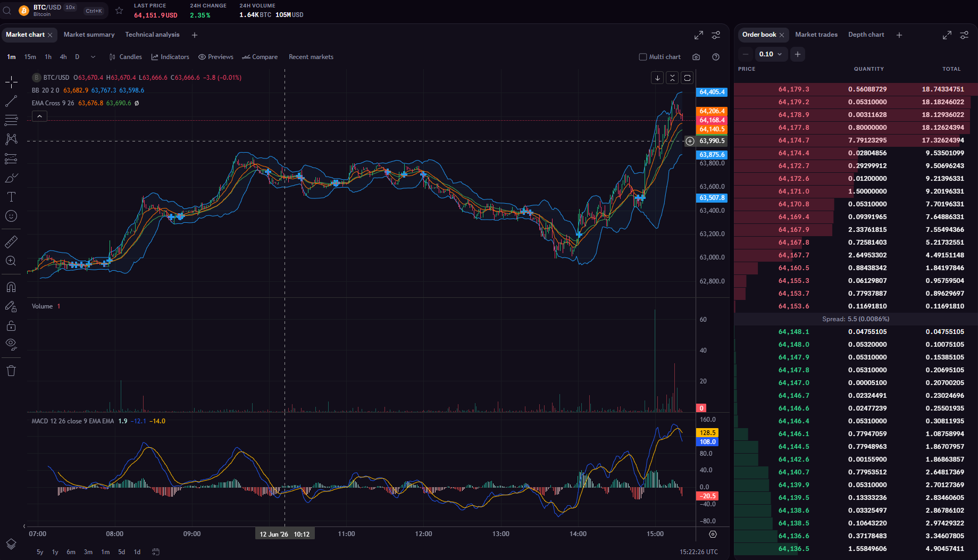
Task: Select the 4h timeframe
Action: coord(63,57)
